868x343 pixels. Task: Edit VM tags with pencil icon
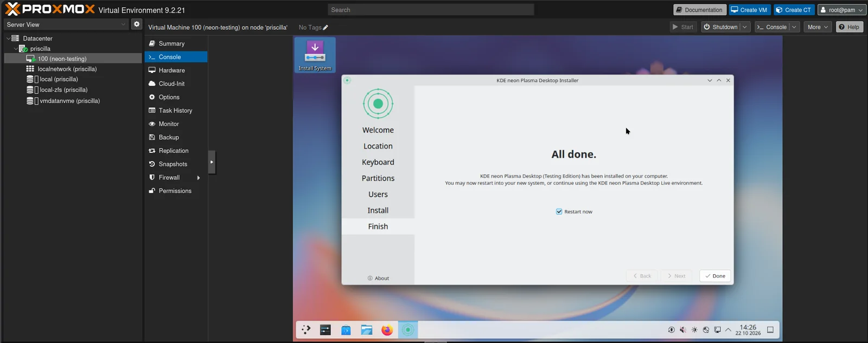tap(325, 28)
